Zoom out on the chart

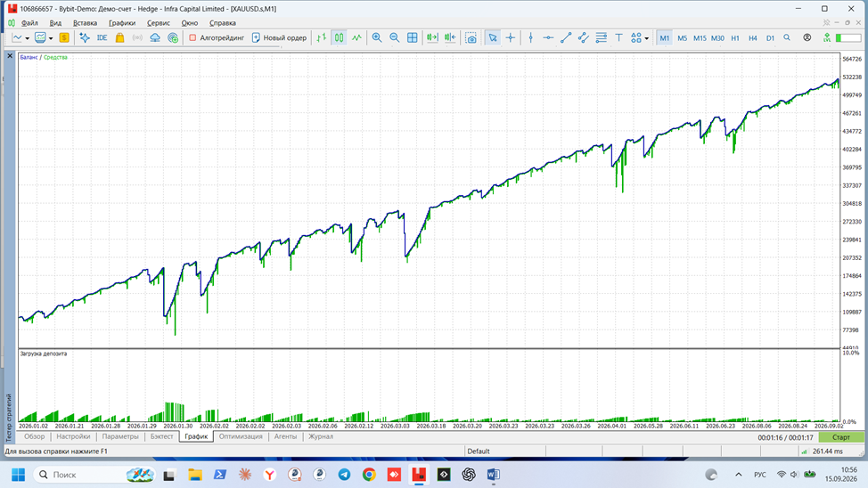pyautogui.click(x=394, y=37)
